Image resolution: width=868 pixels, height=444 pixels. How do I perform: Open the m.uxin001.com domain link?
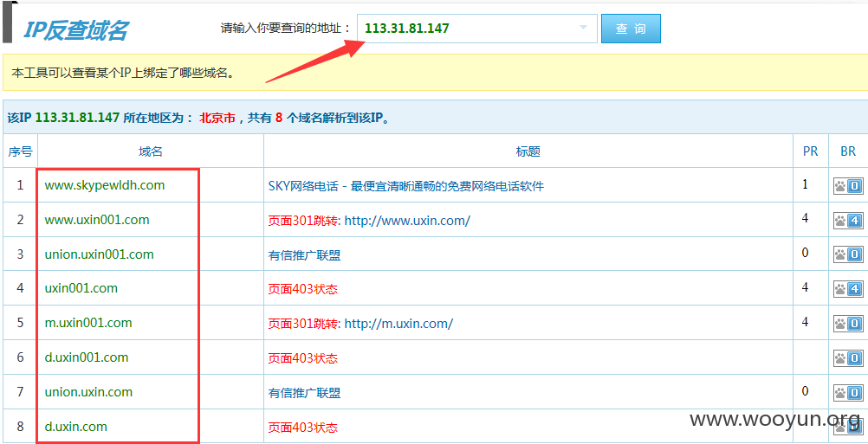click(88, 322)
